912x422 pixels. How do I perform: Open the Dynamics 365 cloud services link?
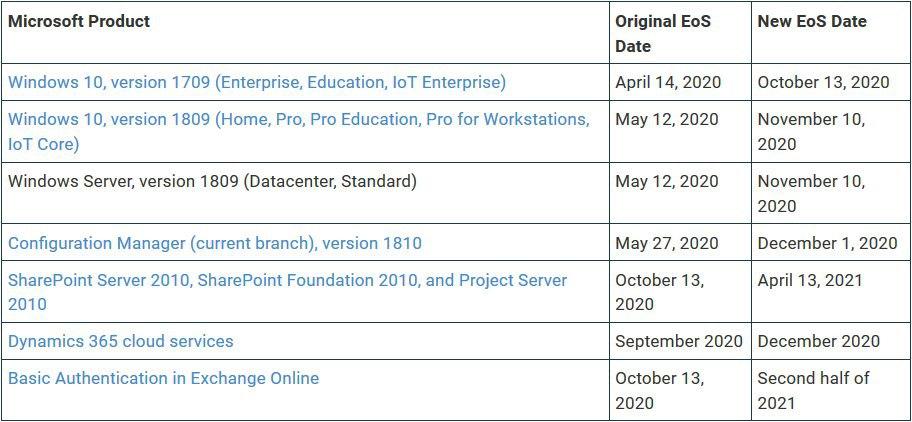coord(121,341)
